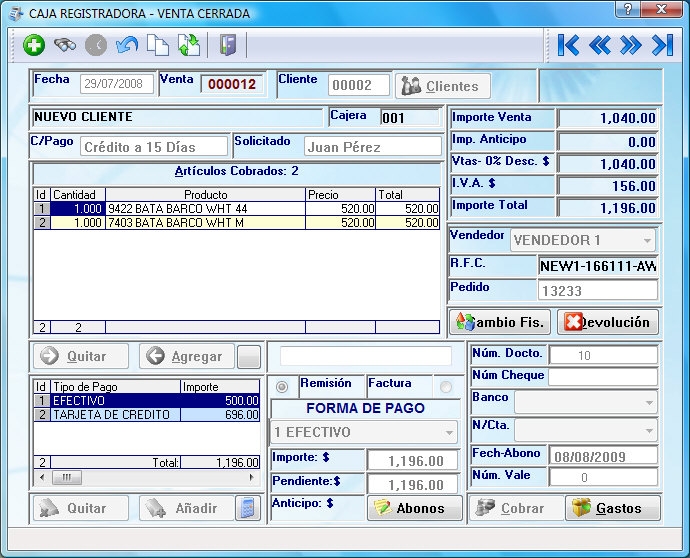Select the Factura radio button
This screenshot has width=690, height=558.
point(446,387)
